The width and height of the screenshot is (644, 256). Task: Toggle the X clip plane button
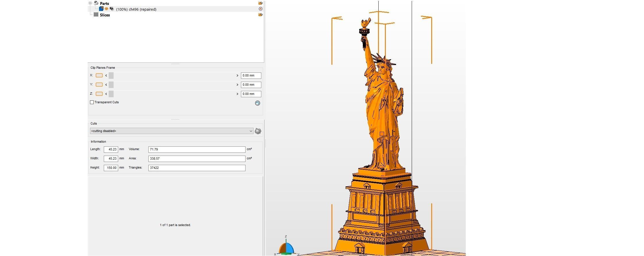point(99,75)
